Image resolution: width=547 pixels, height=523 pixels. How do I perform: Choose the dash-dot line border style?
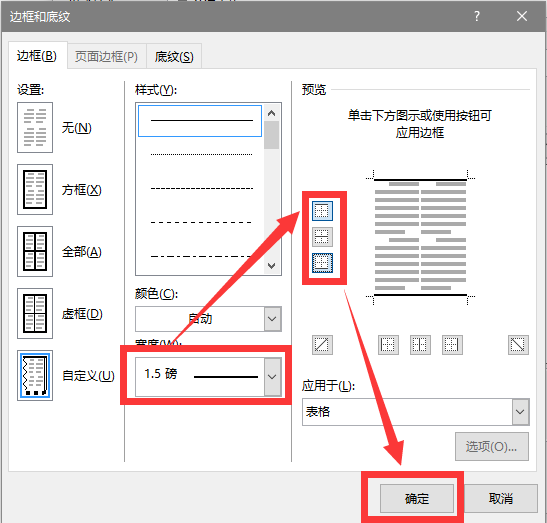coord(201,256)
